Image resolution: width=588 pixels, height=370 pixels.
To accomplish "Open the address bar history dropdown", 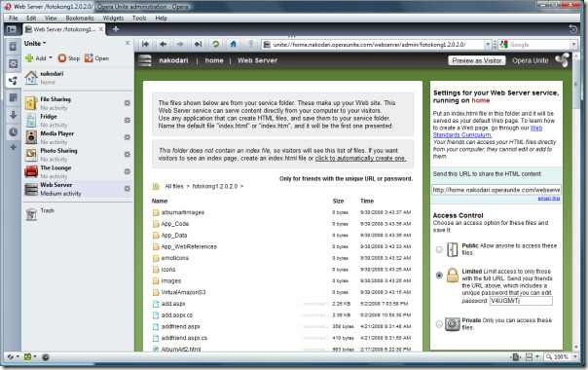I will [x=488, y=45].
